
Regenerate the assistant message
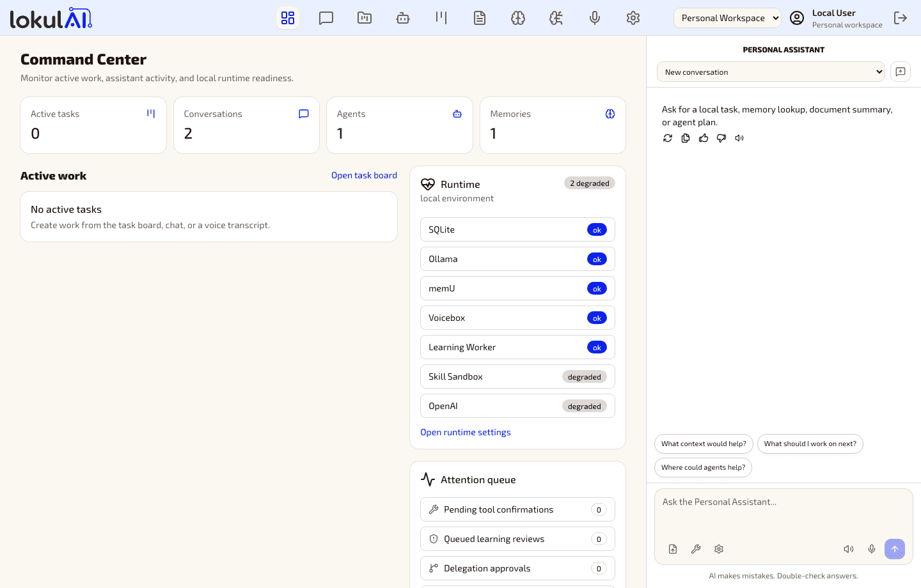pos(668,138)
